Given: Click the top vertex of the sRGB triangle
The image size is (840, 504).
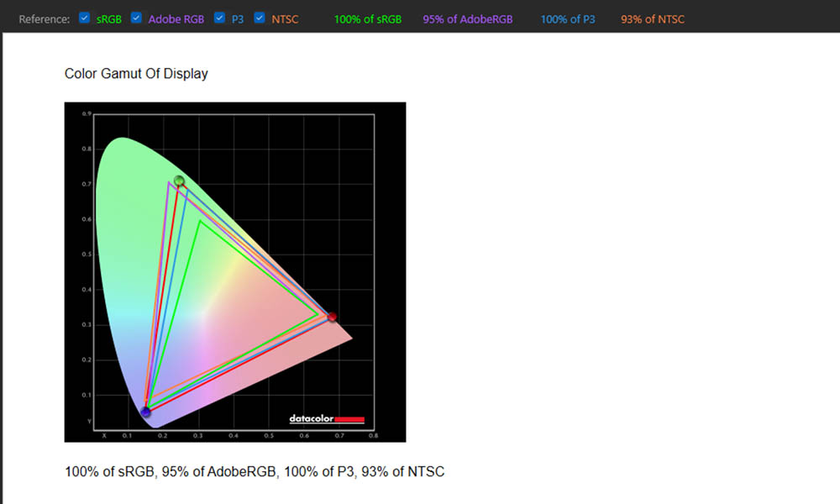Looking at the screenshot, I should (x=199, y=221).
